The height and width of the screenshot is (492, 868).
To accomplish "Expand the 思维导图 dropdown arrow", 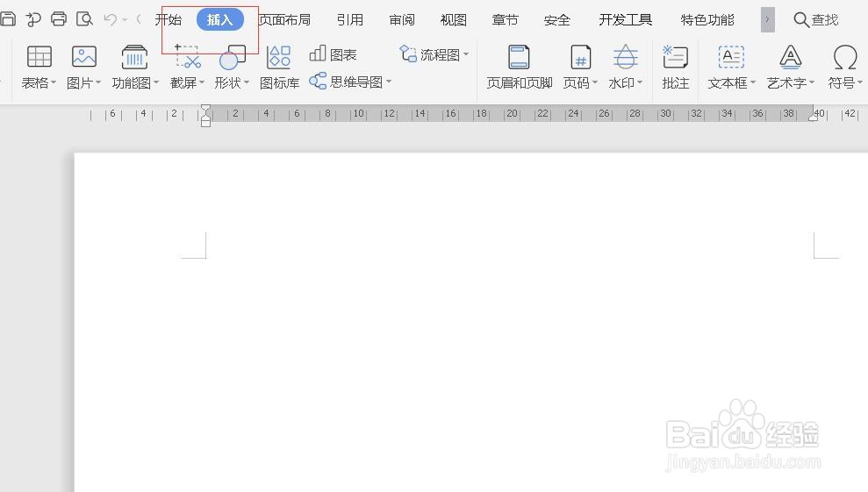I will [389, 82].
